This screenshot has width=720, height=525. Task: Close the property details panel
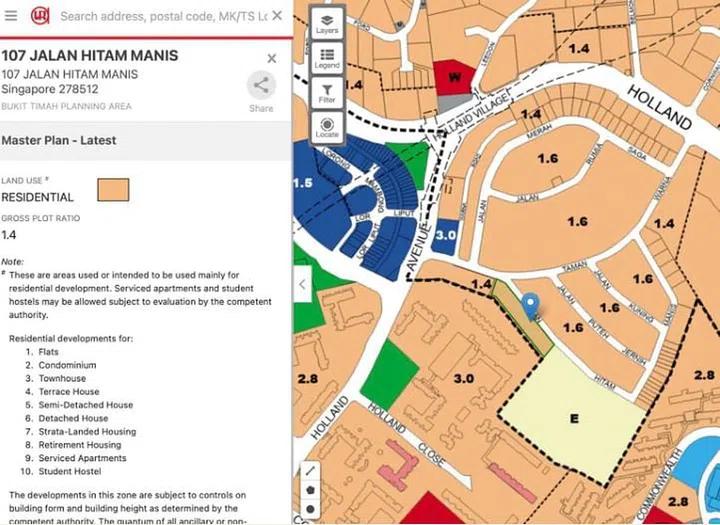point(272,59)
